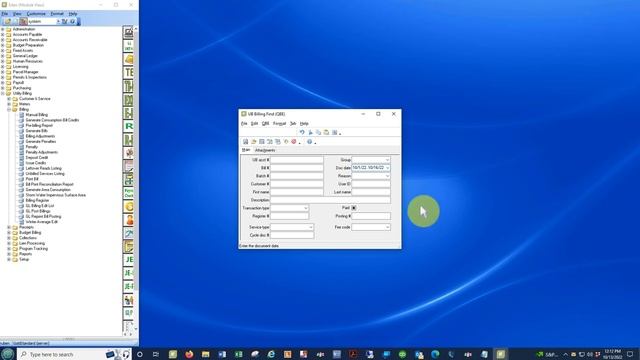
Task: Open Firefox from the taskbar
Action: [x=189, y=354]
